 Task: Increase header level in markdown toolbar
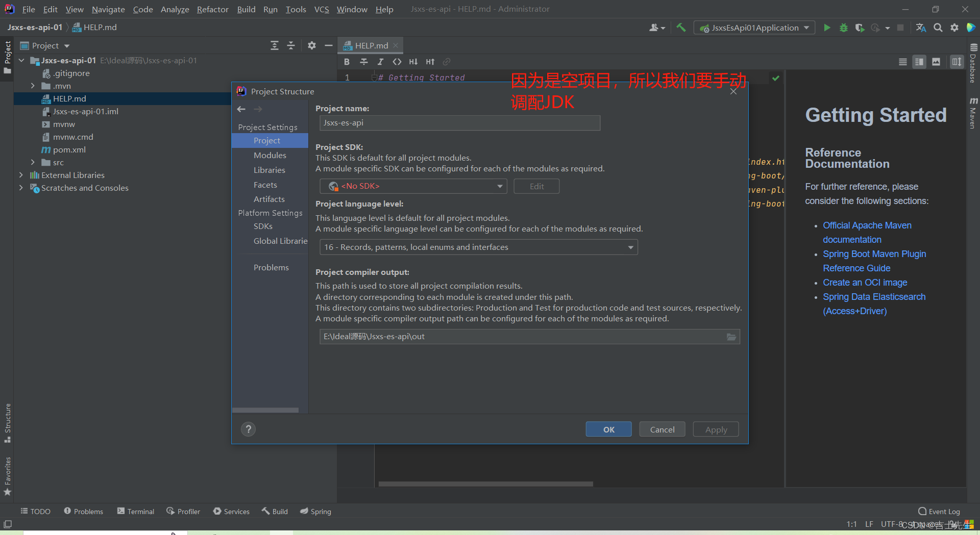click(x=430, y=62)
